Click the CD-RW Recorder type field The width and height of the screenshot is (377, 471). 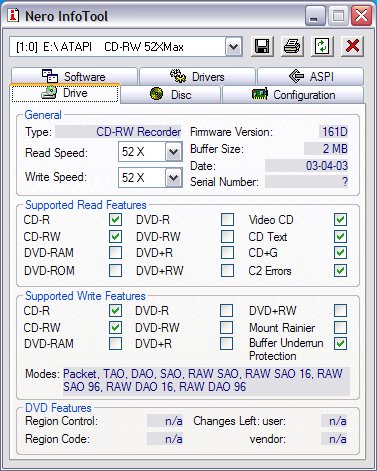click(118, 132)
